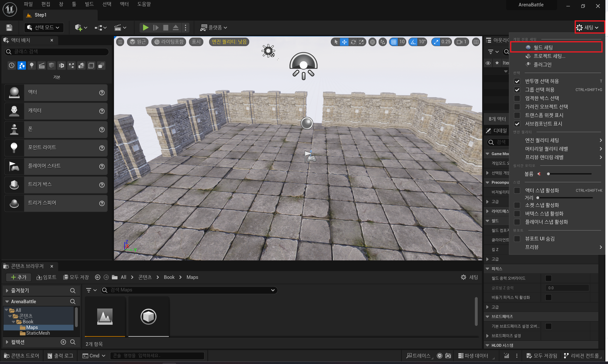Click the green Play button
Viewport: 608px width, 364px height.
(145, 27)
